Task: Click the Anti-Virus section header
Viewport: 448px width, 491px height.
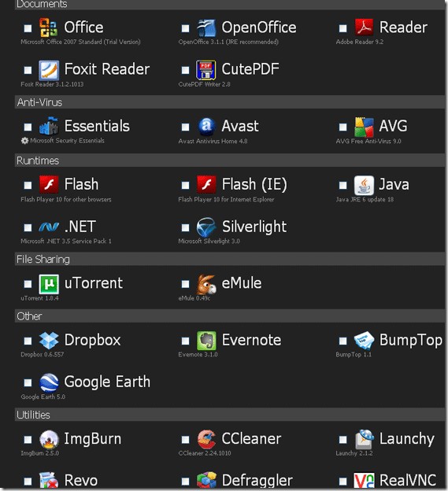Action: [230, 102]
